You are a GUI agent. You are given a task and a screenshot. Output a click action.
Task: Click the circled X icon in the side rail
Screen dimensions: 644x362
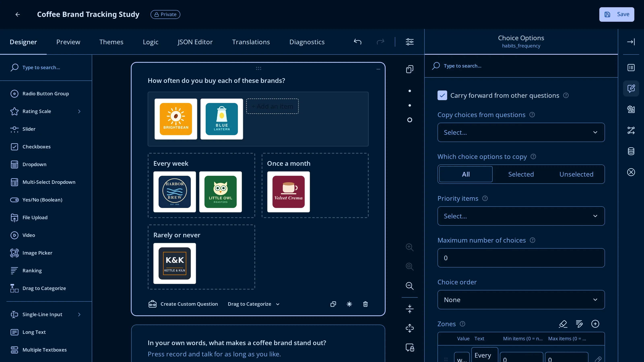tap(631, 172)
